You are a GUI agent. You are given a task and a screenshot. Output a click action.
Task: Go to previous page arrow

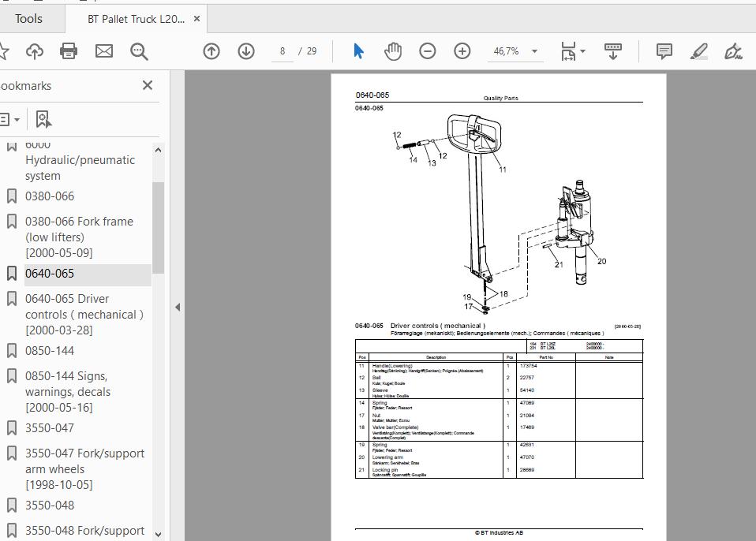click(211, 51)
